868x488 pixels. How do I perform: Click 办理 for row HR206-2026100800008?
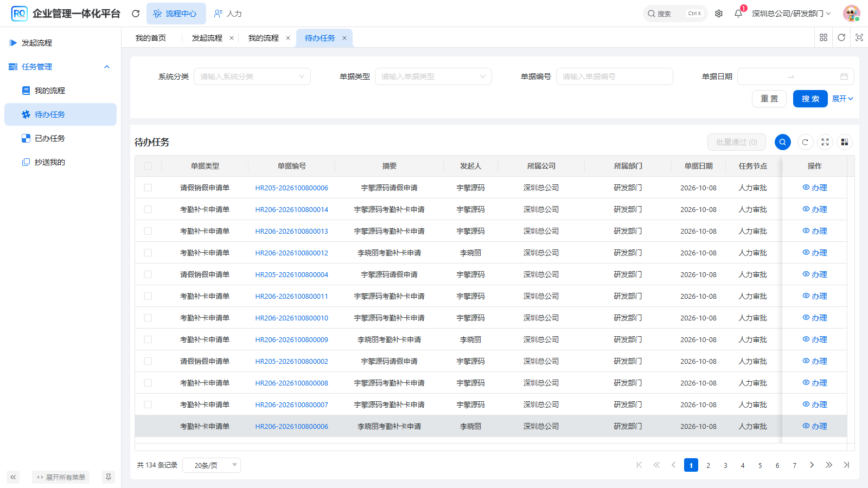815,383
